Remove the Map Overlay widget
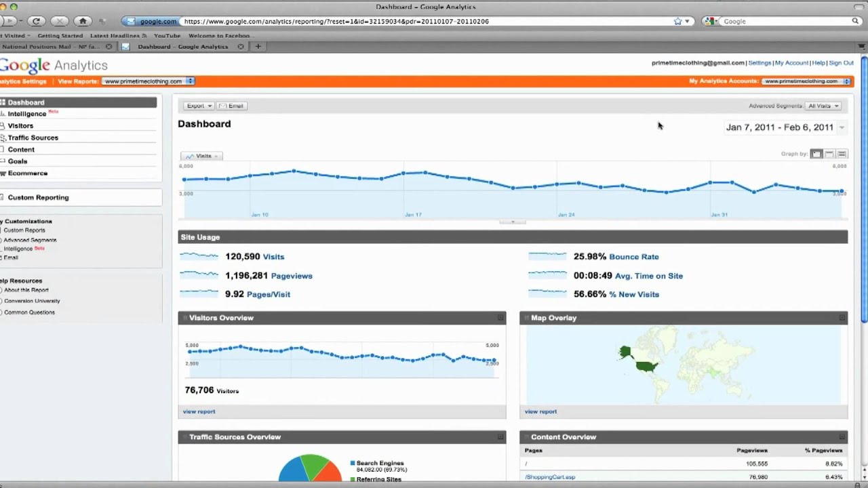868x488 pixels. click(842, 317)
